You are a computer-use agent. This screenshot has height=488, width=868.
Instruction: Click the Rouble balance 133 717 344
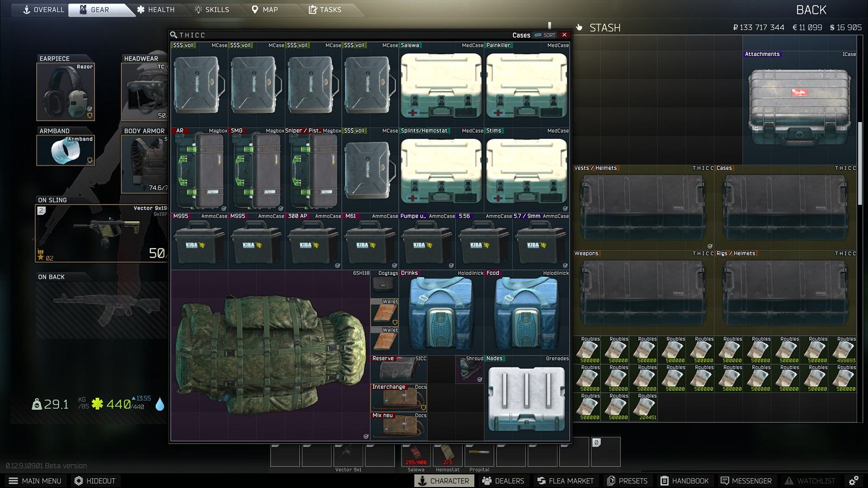(x=758, y=27)
